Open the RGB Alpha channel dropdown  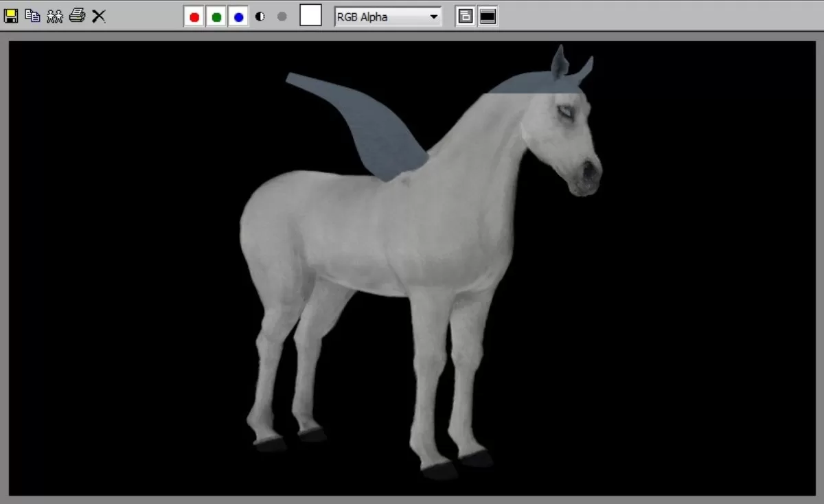(433, 16)
